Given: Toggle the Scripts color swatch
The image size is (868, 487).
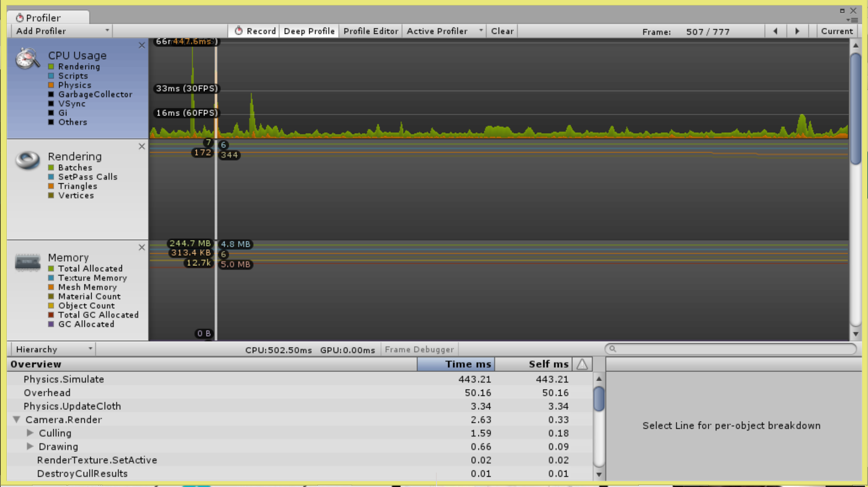Looking at the screenshot, I should [51, 76].
